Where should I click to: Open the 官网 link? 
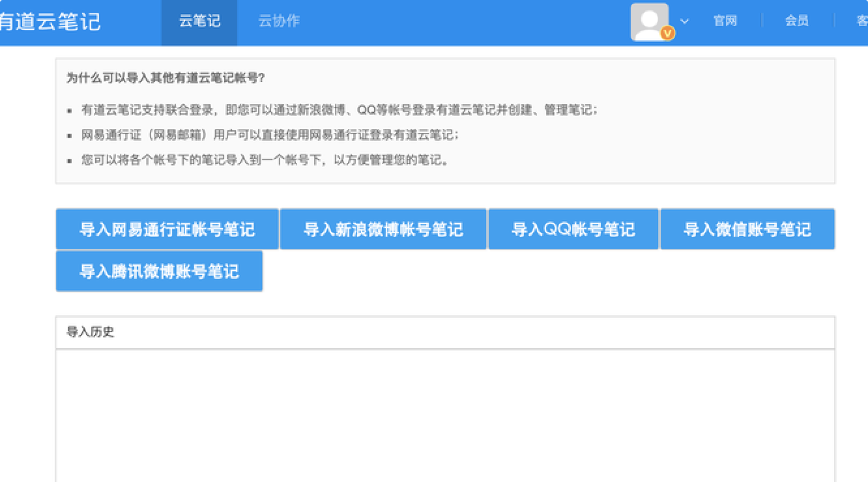pyautogui.click(x=725, y=21)
